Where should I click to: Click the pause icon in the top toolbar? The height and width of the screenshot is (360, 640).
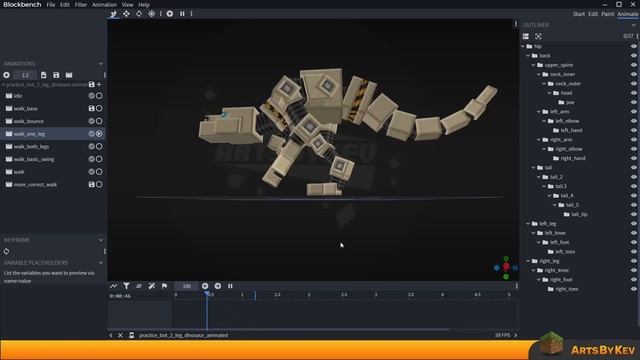pyautogui.click(x=182, y=14)
